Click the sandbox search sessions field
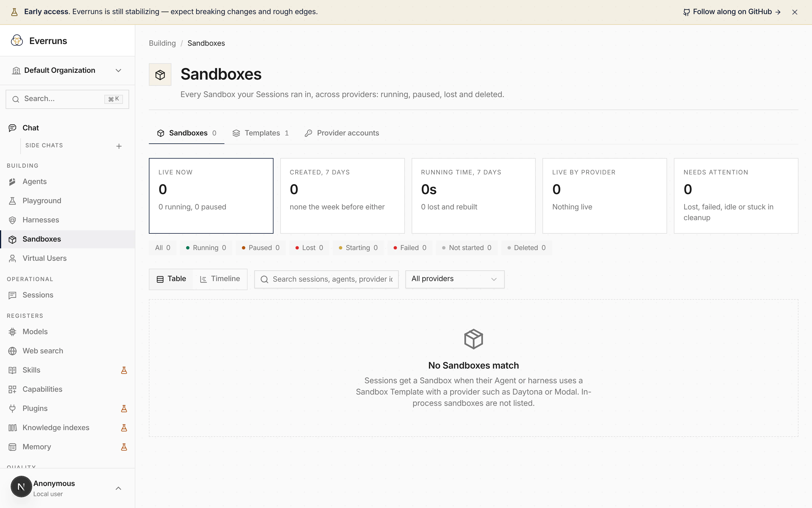The image size is (812, 508). pyautogui.click(x=326, y=279)
